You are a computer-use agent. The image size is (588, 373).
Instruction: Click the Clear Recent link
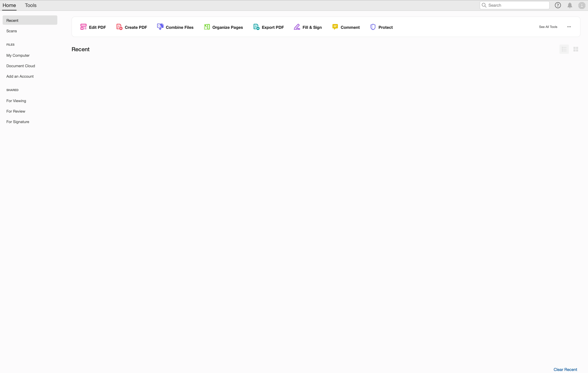pyautogui.click(x=565, y=369)
